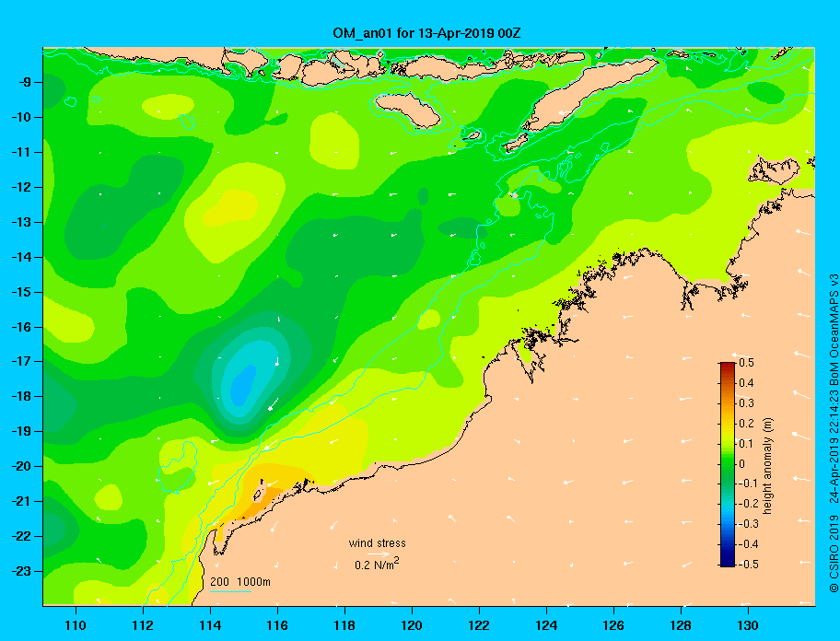
Task: Click the title 'OM_an01 for 13-Apr-2019 00Z'
Action: click(426, 33)
